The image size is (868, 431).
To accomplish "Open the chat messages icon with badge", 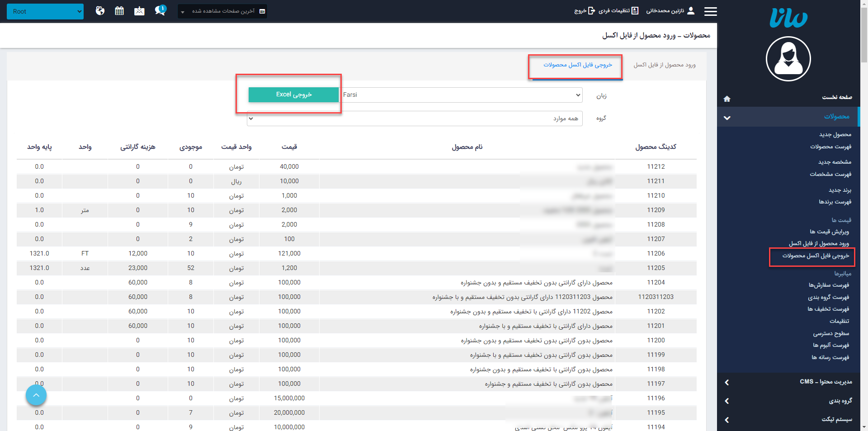I will coord(160,10).
